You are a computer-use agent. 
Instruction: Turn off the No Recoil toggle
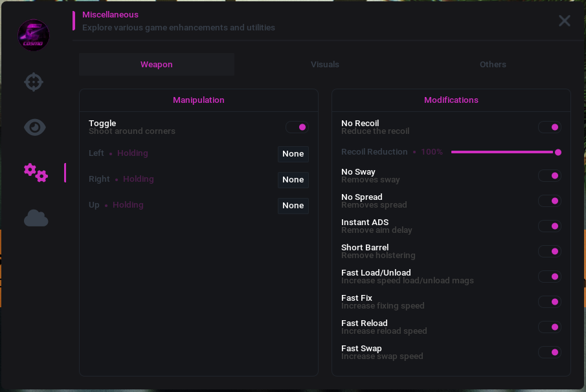(x=550, y=127)
